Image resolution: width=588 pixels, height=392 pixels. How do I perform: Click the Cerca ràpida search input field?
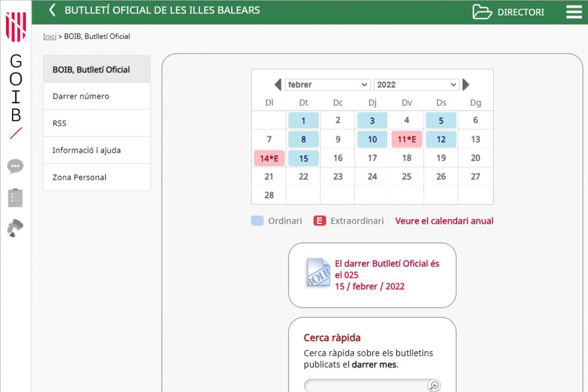tap(366, 385)
